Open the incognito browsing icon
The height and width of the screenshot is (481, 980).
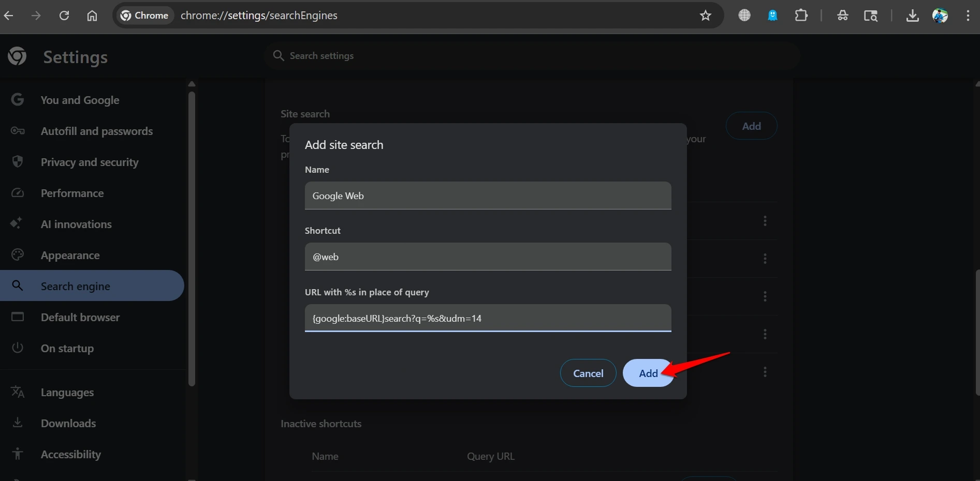[x=842, y=16]
